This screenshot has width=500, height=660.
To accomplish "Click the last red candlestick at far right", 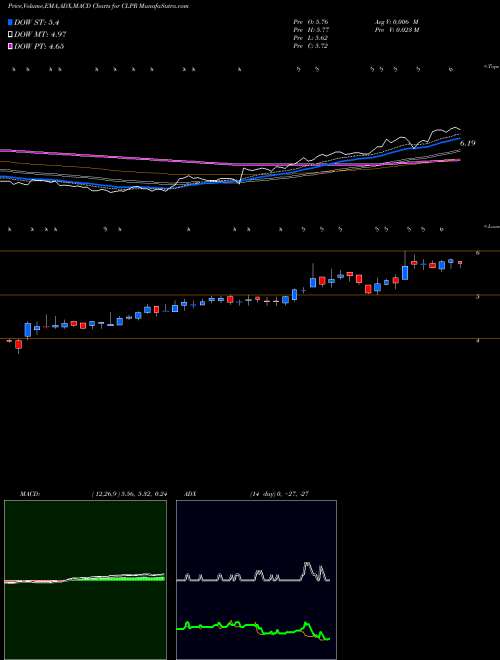I will point(460,263).
